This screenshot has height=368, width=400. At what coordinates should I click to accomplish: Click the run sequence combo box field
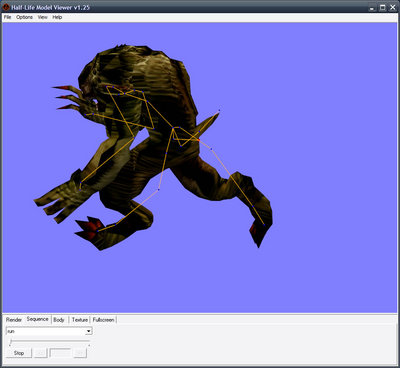[x=49, y=331]
